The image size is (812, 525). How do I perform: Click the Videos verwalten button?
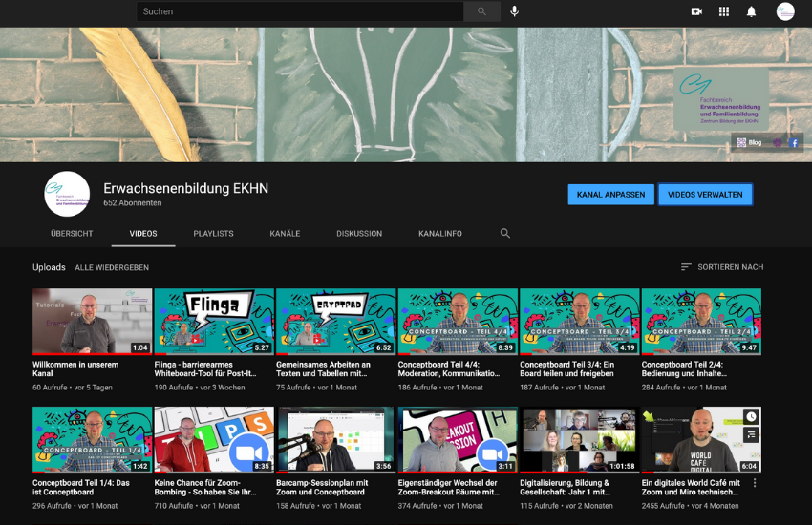click(x=705, y=195)
